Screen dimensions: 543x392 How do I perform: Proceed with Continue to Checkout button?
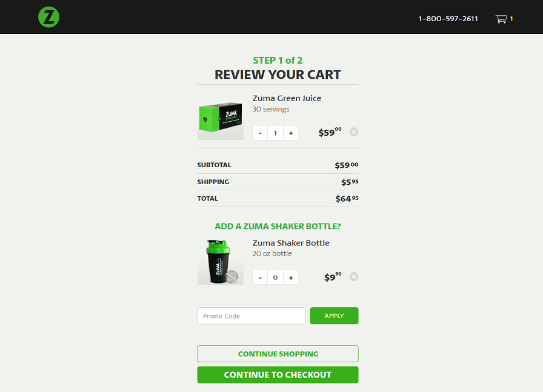(278, 374)
